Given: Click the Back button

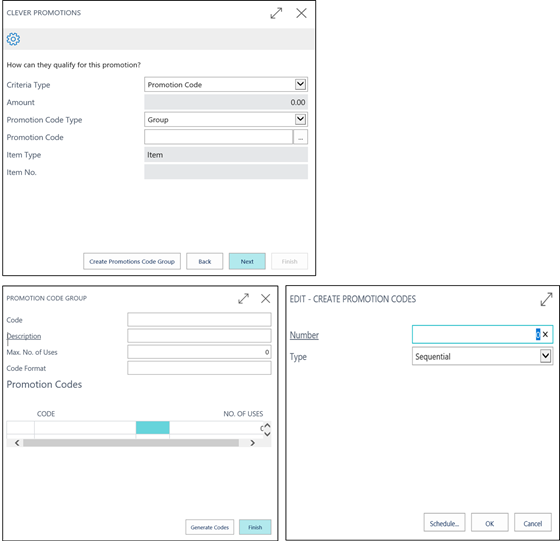Looking at the screenshot, I should pos(205,261).
